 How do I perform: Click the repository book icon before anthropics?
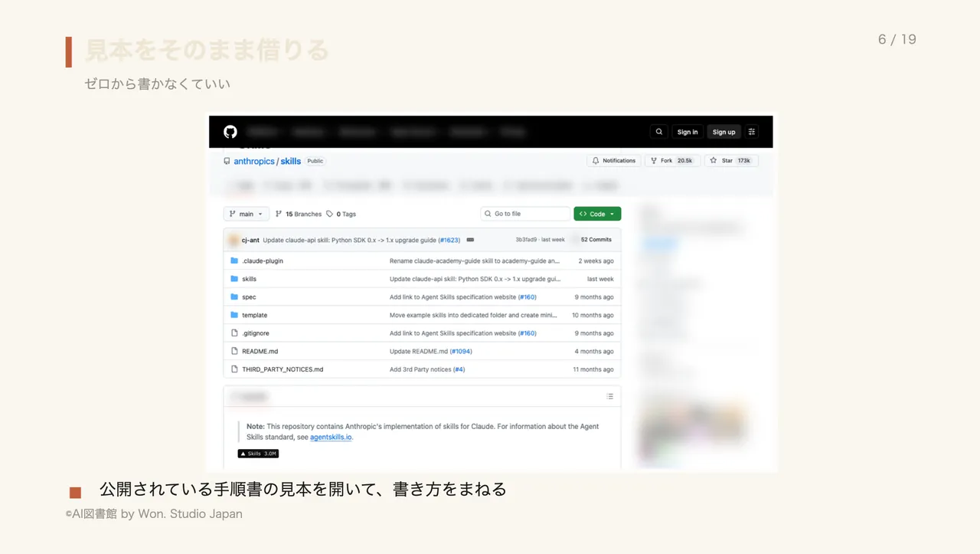coord(227,161)
